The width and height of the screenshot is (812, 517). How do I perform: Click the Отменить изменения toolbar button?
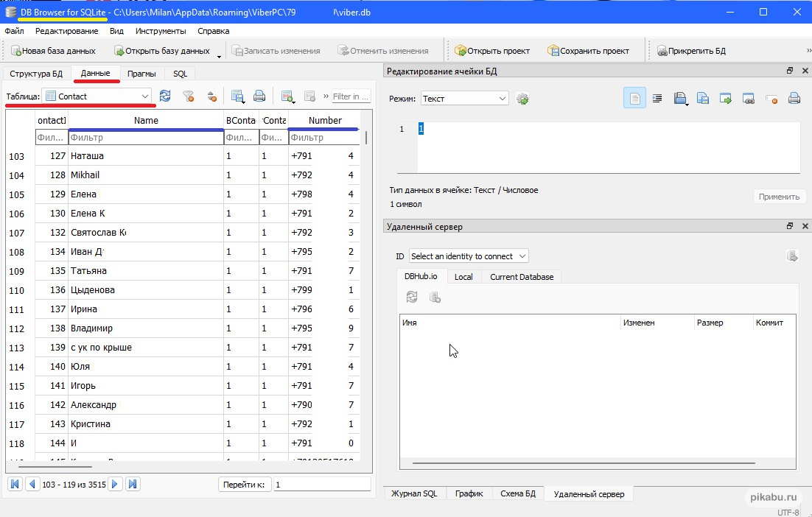(383, 51)
